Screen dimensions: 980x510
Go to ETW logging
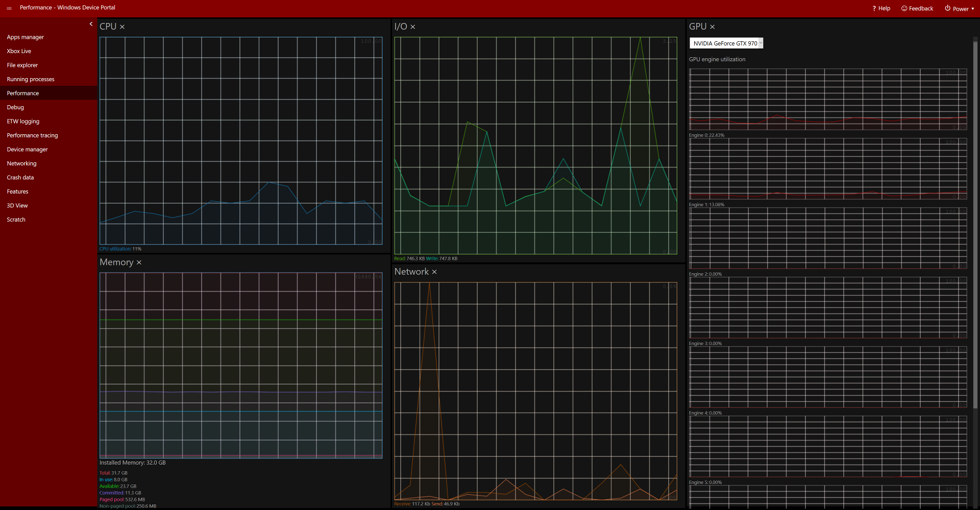48,122
